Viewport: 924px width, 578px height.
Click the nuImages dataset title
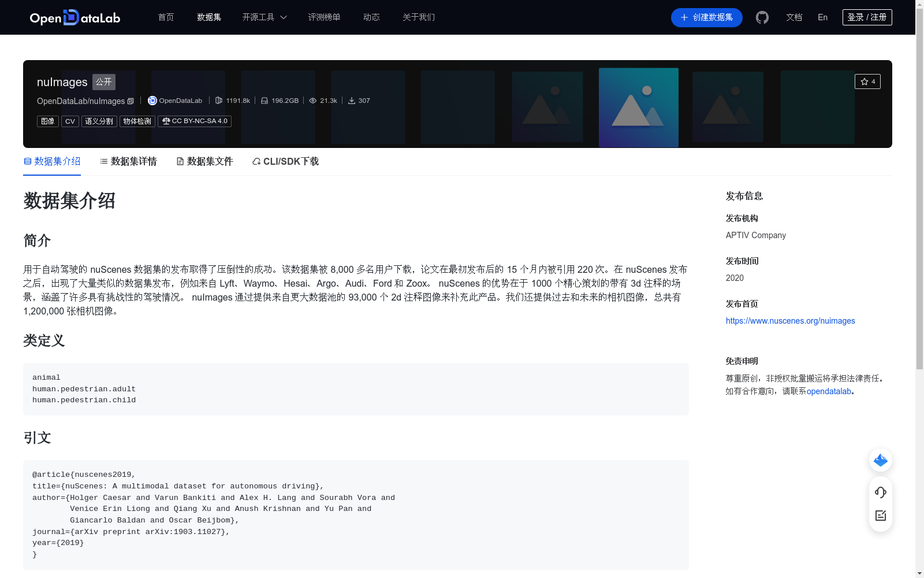(62, 82)
